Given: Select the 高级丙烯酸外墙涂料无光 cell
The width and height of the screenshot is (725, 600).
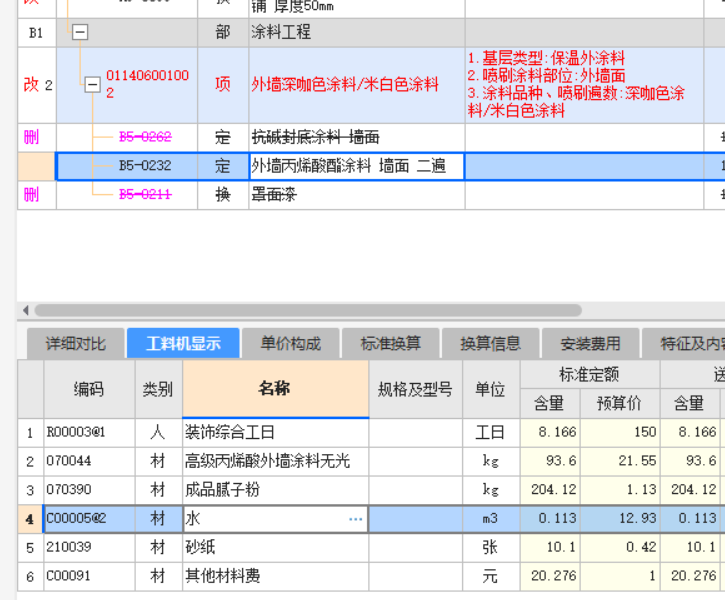Looking at the screenshot, I should click(276, 461).
